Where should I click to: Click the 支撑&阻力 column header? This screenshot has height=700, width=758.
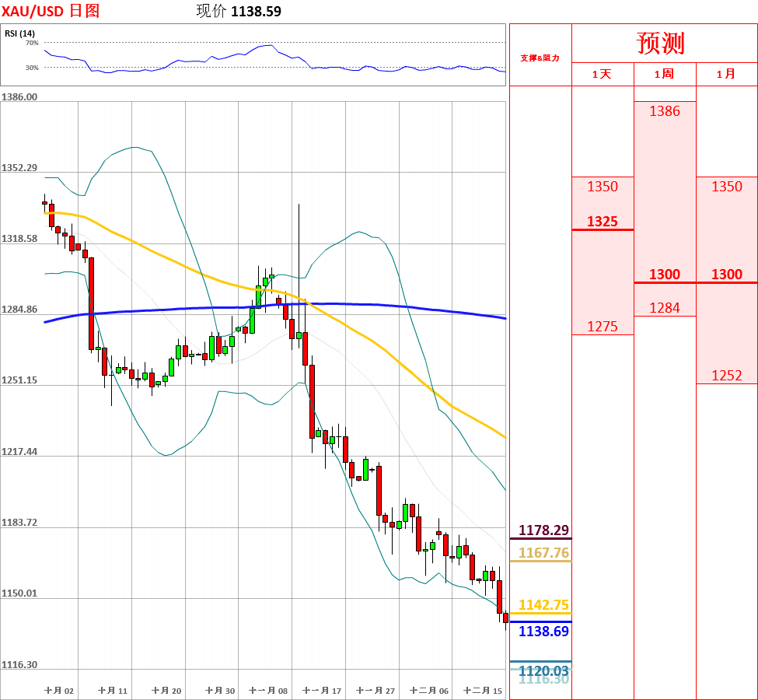coord(540,58)
